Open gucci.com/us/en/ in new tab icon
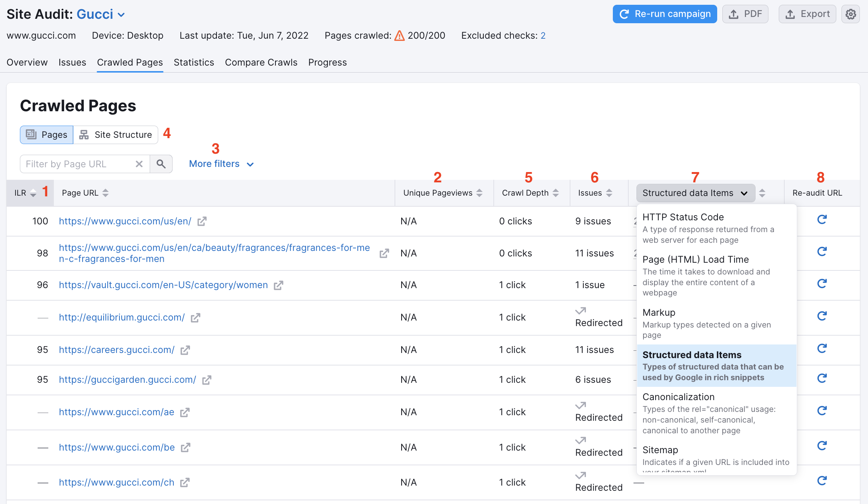Viewport: 868px width, 504px height. (202, 221)
